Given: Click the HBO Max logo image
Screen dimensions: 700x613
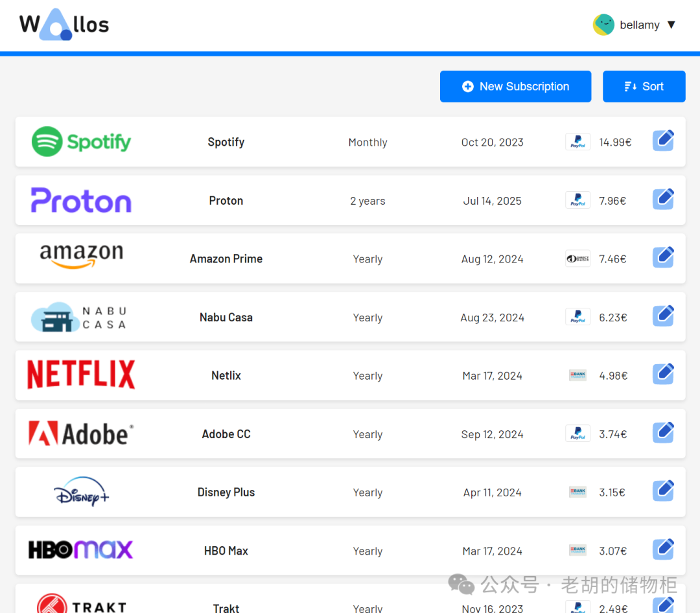Looking at the screenshot, I should pos(81,550).
